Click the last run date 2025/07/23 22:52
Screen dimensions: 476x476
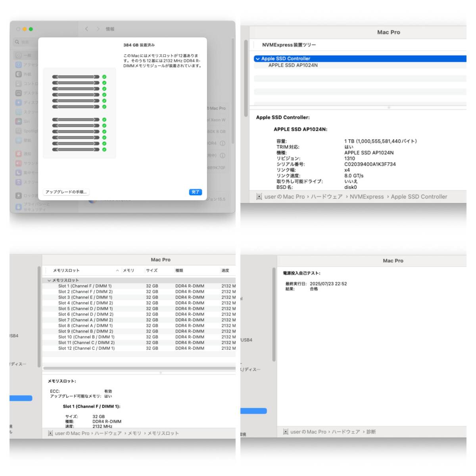pyautogui.click(x=328, y=284)
